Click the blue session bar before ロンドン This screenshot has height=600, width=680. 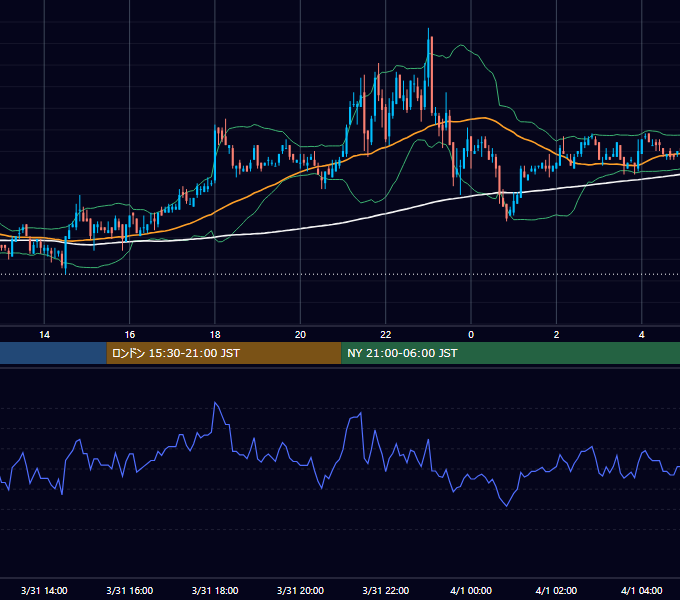[53, 353]
